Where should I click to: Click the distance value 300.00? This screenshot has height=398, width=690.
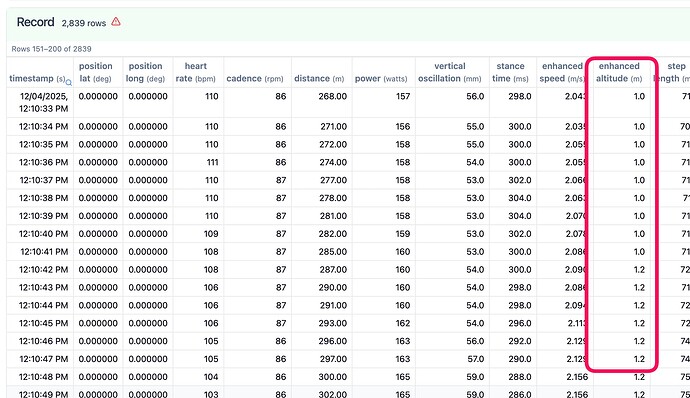pos(333,377)
